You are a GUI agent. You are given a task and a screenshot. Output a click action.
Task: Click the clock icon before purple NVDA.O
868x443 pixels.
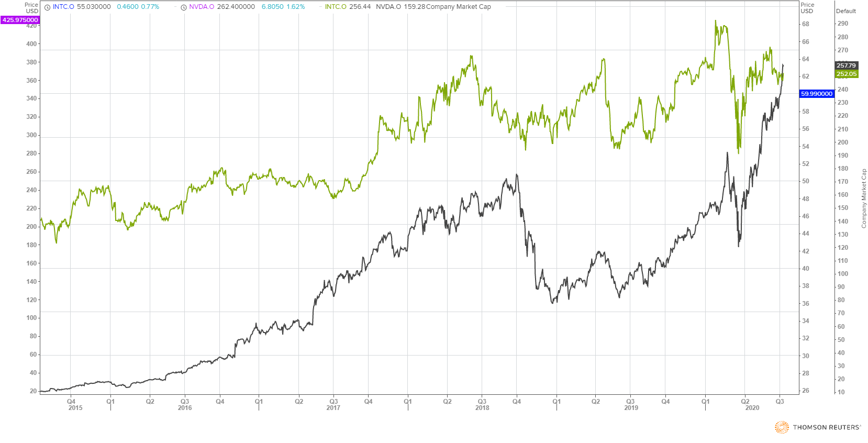tap(184, 7)
